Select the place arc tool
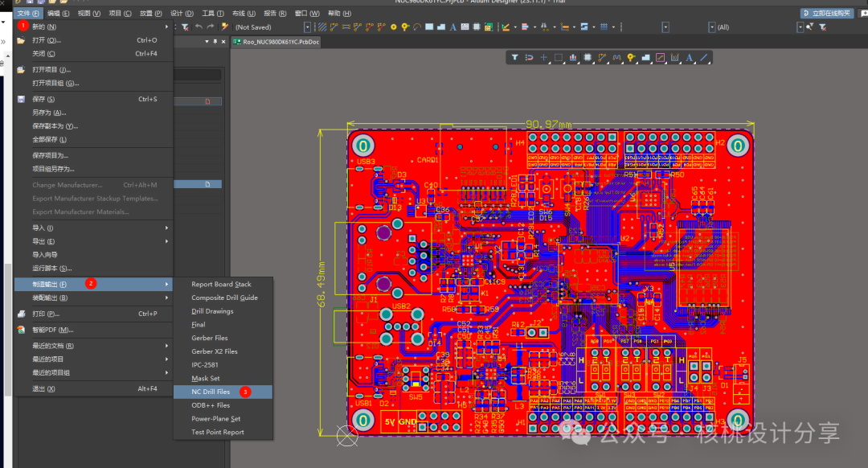Viewport: 868px width, 468px height. (x=417, y=27)
